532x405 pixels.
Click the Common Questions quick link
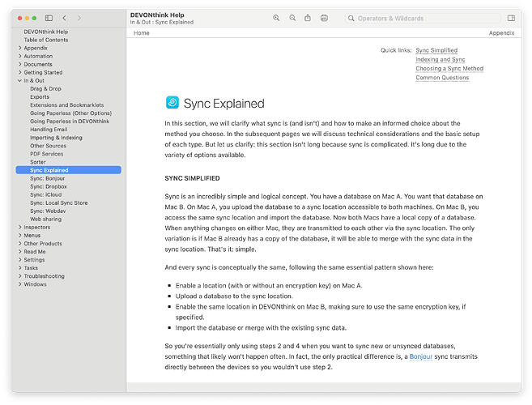tap(442, 78)
